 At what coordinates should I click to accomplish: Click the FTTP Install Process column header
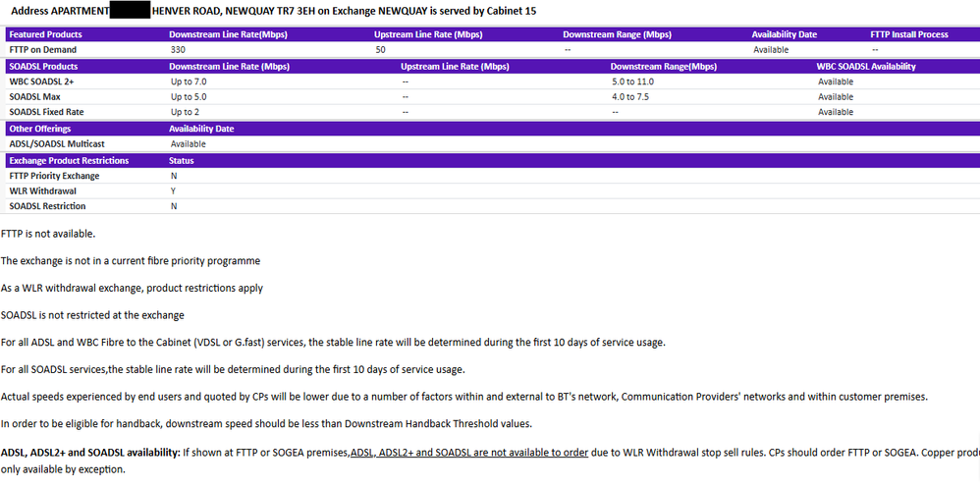click(908, 34)
